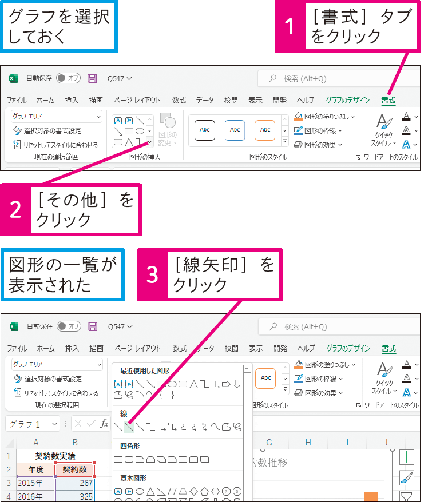
Task: Open グラフのデザイン tab in the lower ribbon
Action: 348,348
